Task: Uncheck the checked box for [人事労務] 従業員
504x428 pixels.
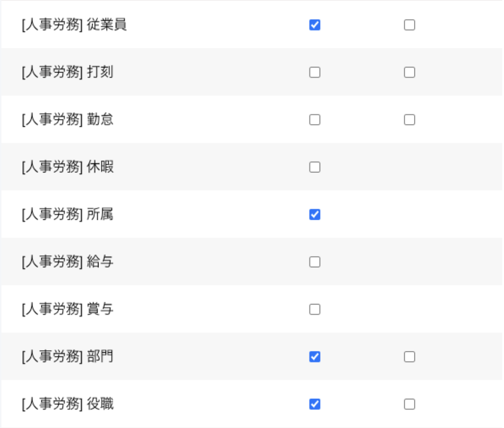Action: tap(315, 25)
